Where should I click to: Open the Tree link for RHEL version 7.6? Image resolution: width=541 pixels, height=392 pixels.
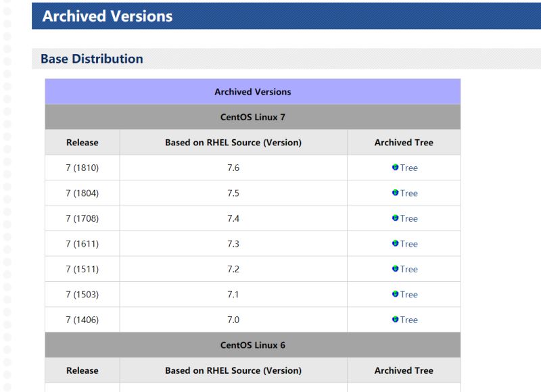pyautogui.click(x=408, y=168)
